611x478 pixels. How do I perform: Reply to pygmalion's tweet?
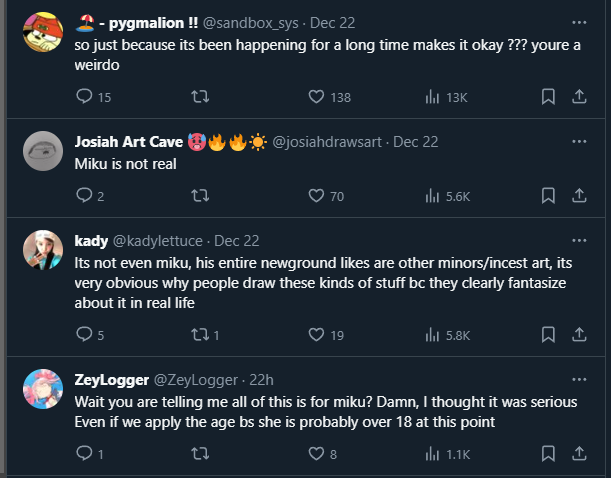point(85,97)
